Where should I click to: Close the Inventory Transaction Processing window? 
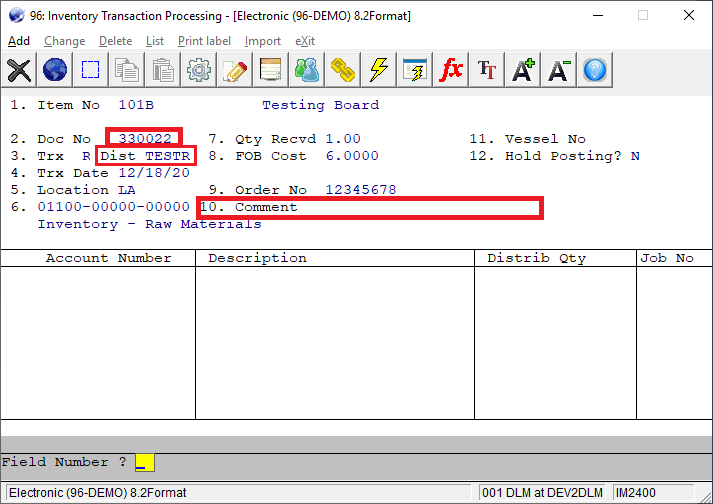click(x=689, y=15)
